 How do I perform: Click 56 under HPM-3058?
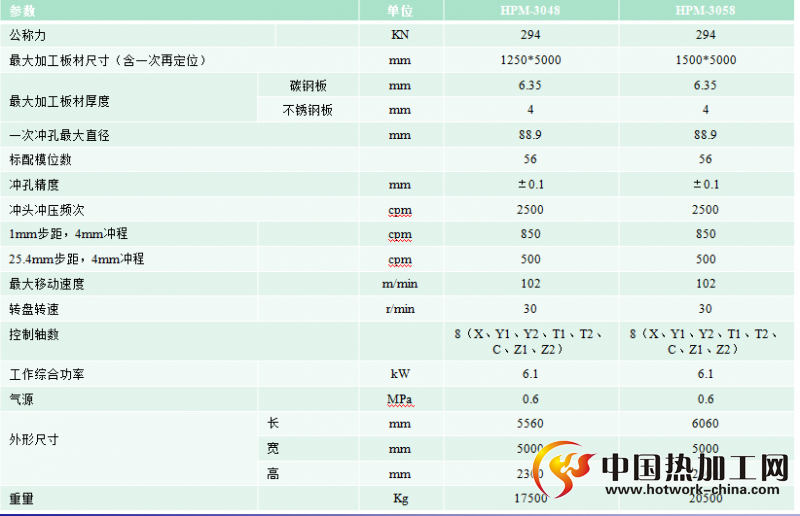point(706,159)
